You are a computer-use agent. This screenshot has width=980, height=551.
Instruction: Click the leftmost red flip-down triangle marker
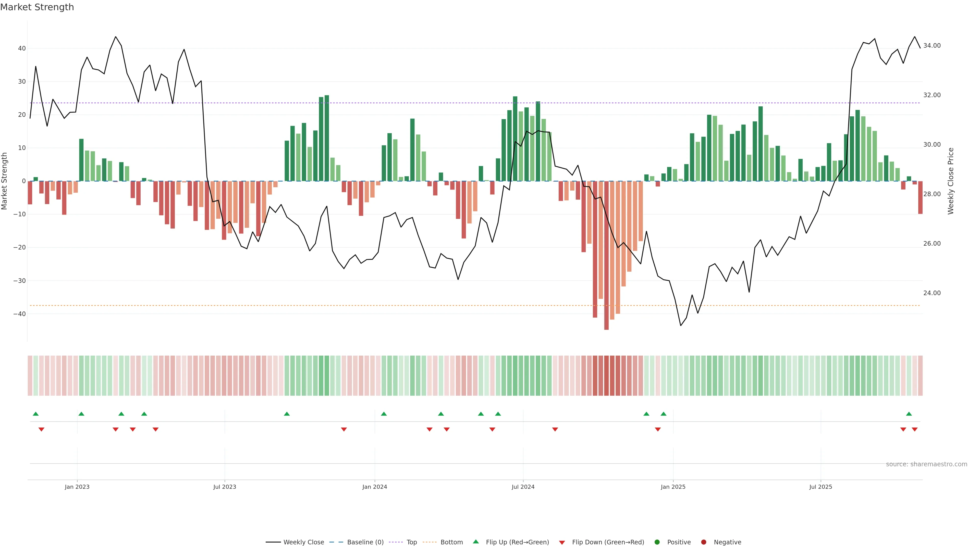[x=41, y=429]
